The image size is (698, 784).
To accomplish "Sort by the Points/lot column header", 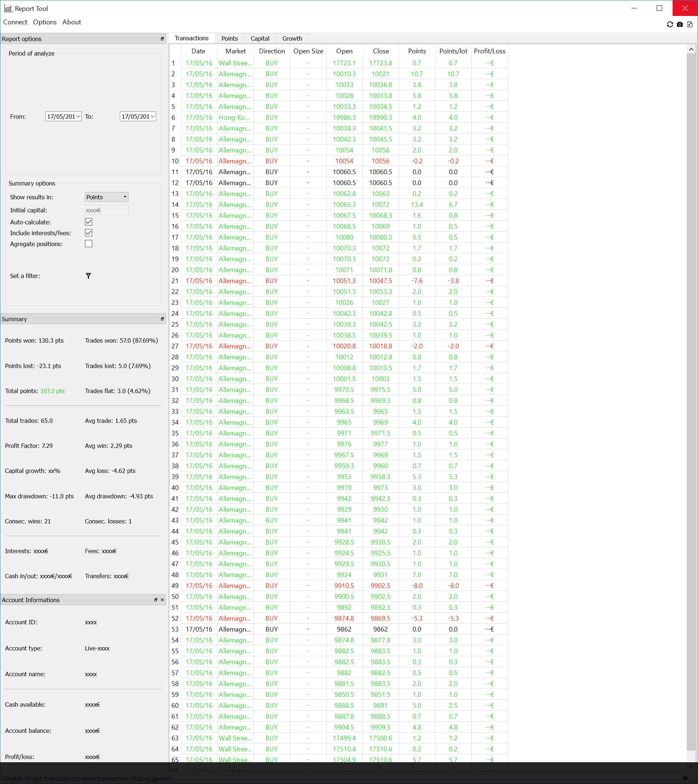I will pyautogui.click(x=453, y=51).
